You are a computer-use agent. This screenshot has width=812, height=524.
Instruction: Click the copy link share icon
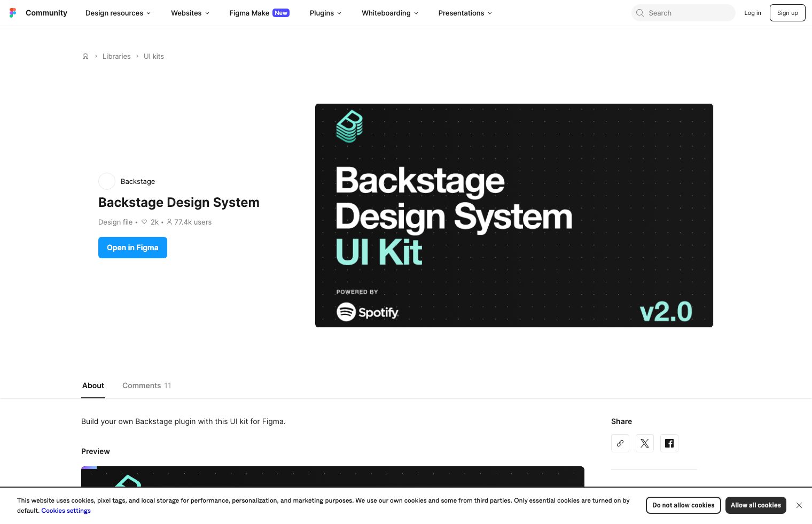[x=620, y=443]
